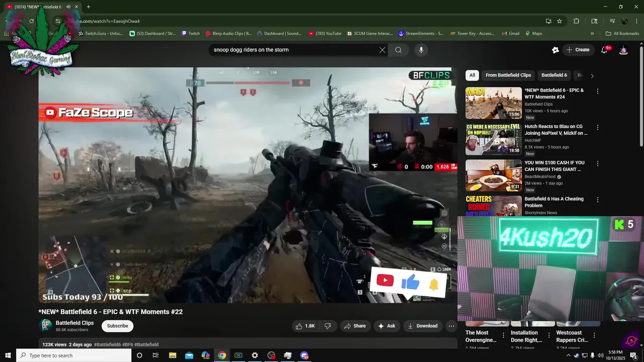Viewport: 644px width, 362px height.
Task: Like the video (1.8K thumbs up)
Action: pyautogui.click(x=305, y=326)
